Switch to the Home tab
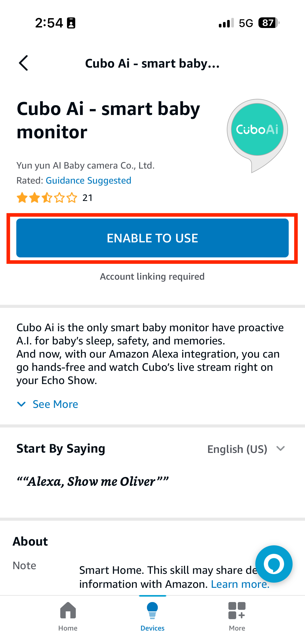The height and width of the screenshot is (644, 305). (x=68, y=628)
